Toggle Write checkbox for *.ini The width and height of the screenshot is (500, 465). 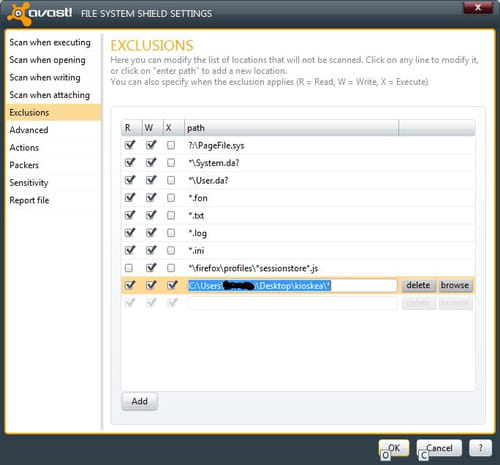click(x=151, y=250)
